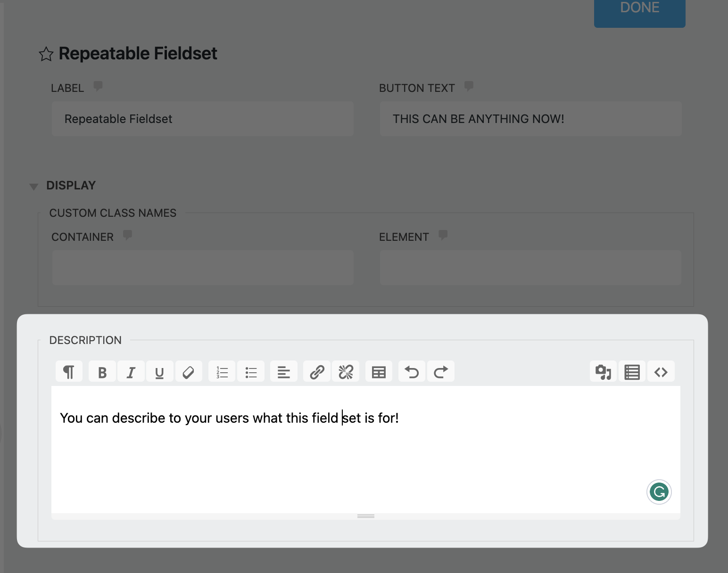Click the Button Text input field
The width and height of the screenshot is (728, 573).
click(x=530, y=119)
